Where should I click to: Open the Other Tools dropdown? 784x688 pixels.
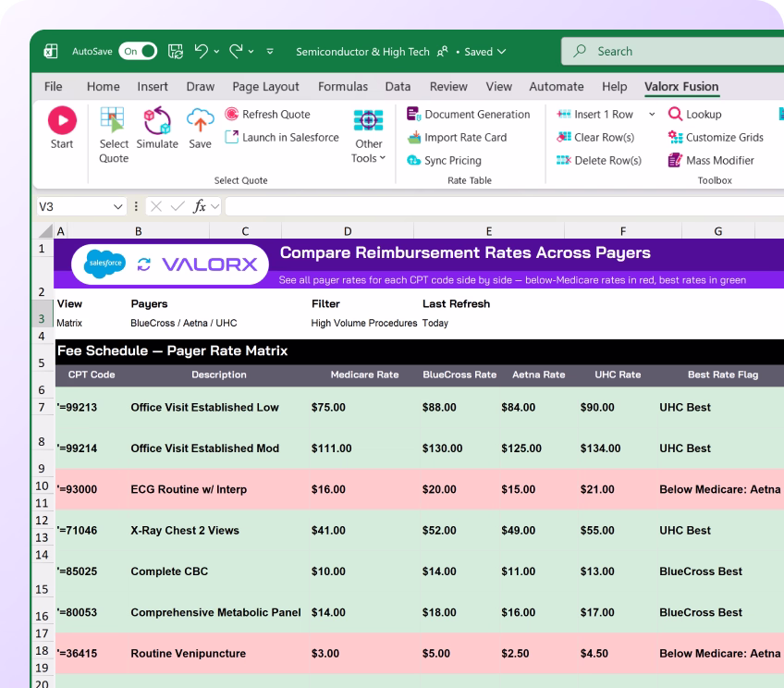pyautogui.click(x=369, y=136)
